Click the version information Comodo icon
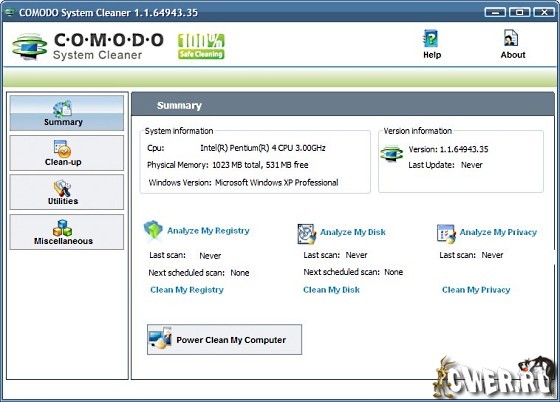The image size is (560, 402). pos(391,154)
